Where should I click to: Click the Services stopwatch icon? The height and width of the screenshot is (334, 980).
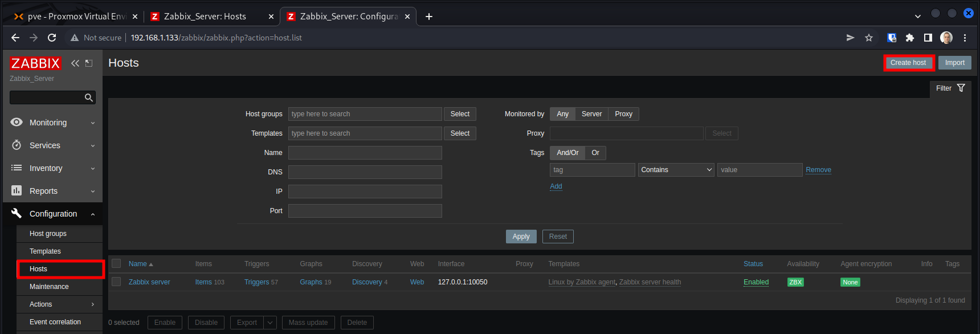(17, 145)
